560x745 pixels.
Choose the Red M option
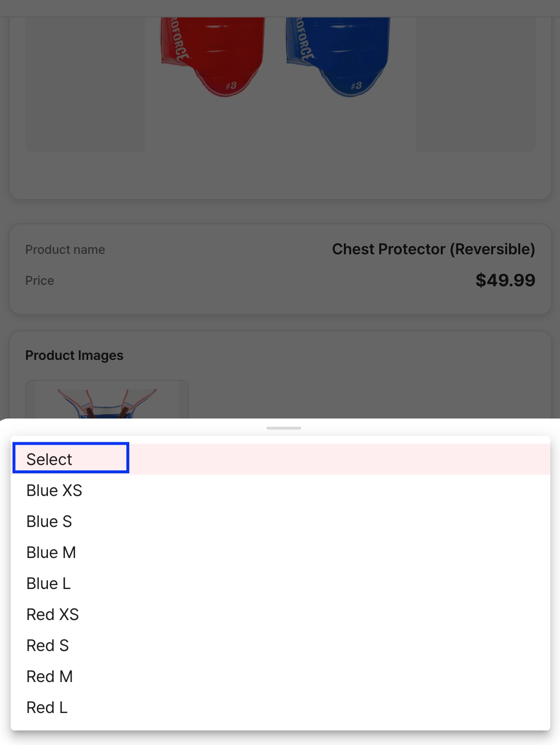pyautogui.click(x=50, y=676)
